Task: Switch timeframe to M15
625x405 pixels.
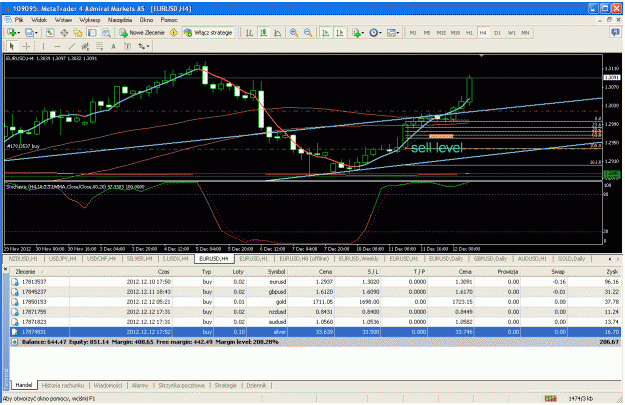Action: [x=441, y=33]
